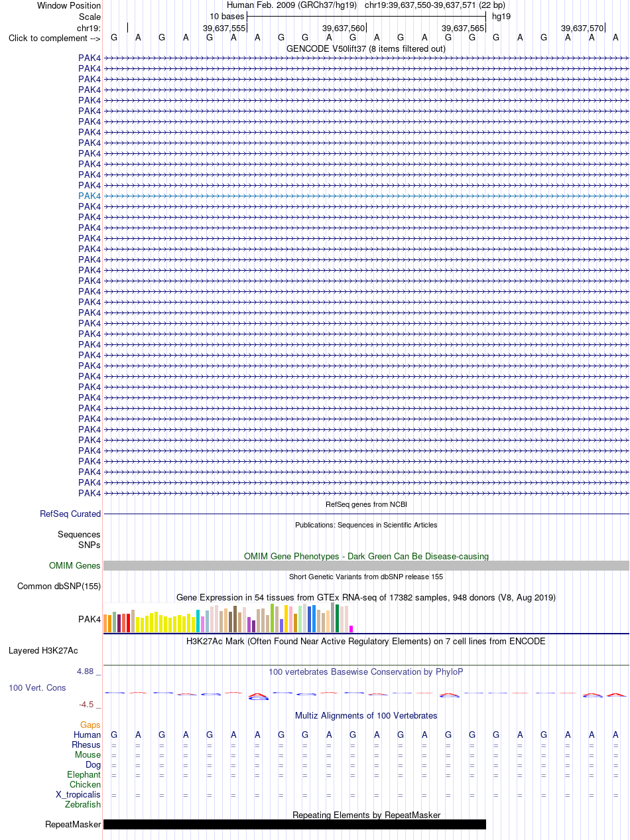Click the orange Gaps label
The height and width of the screenshot is (840, 630).
[91, 725]
